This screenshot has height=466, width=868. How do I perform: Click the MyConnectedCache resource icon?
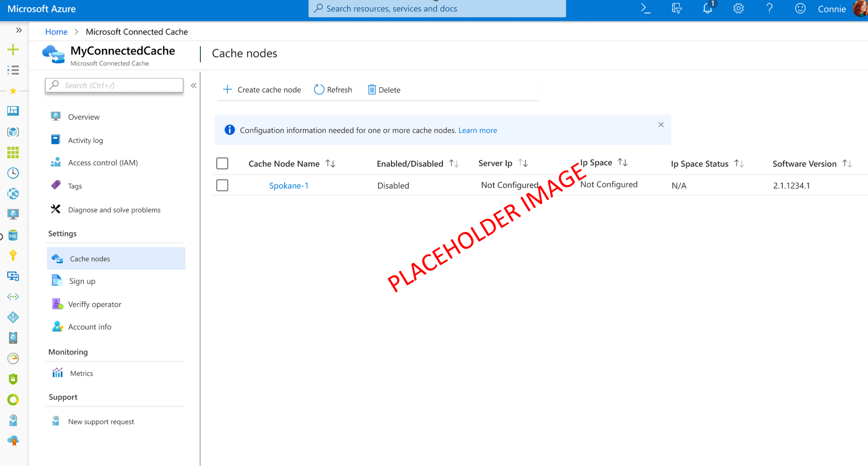54,54
